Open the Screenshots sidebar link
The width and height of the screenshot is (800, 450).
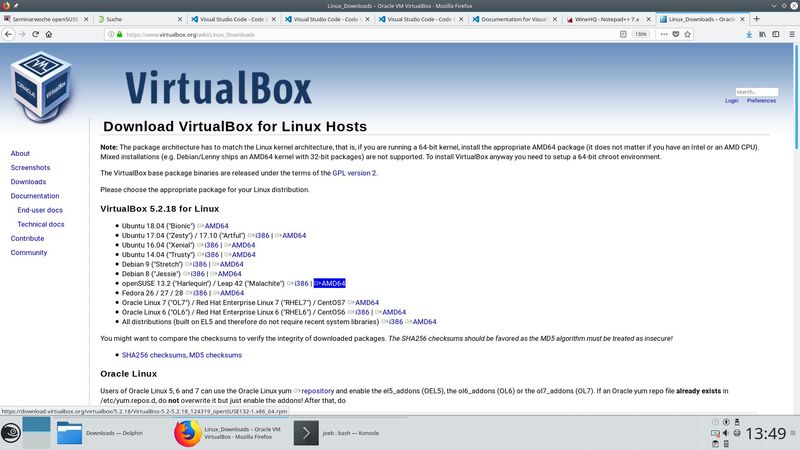(x=30, y=167)
